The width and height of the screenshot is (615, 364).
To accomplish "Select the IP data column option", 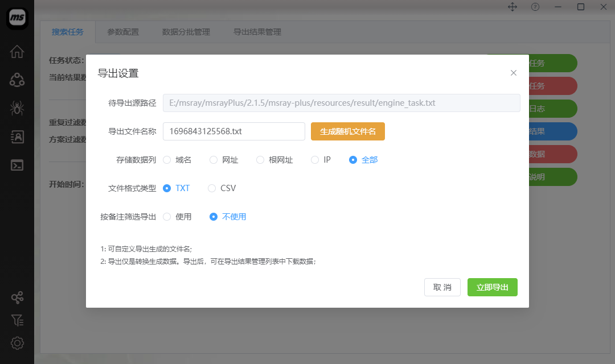I will click(x=315, y=160).
